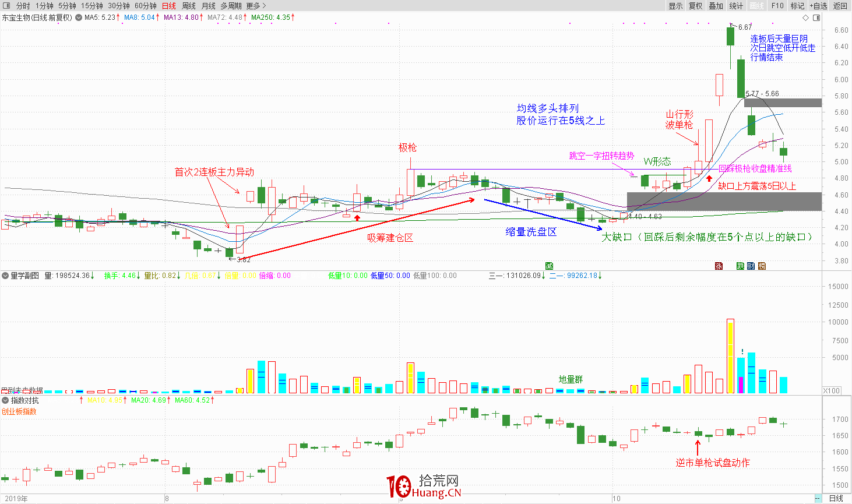The image size is (852, 504).
Task: Open the 显示 display menu
Action: pos(675,6)
